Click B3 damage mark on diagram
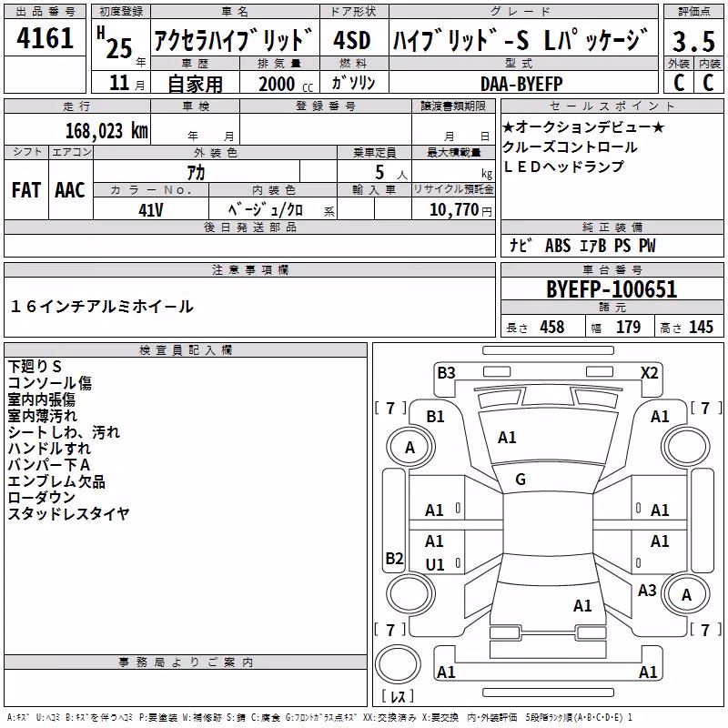Image resolution: width=728 pixels, height=728 pixels. point(446,373)
